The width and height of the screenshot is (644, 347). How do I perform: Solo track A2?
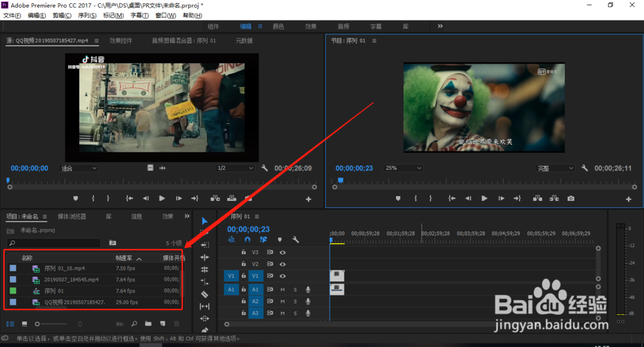pos(295,301)
